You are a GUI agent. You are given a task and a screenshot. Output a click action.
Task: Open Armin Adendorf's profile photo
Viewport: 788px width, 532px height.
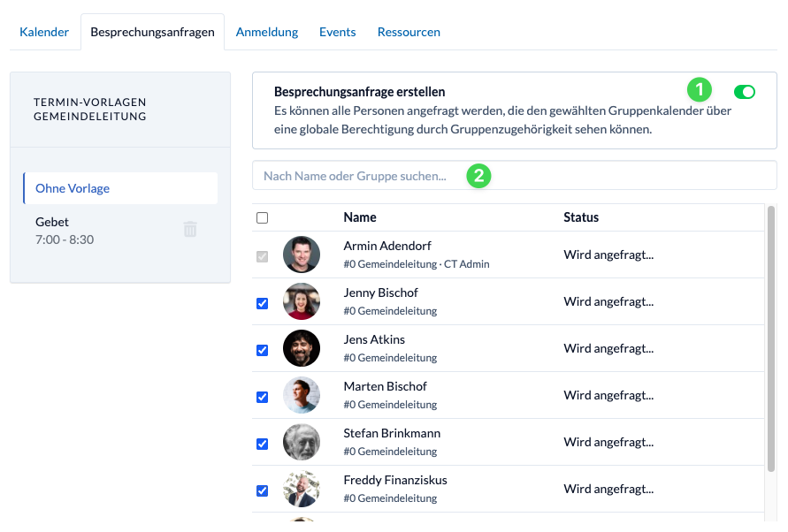pos(302,255)
